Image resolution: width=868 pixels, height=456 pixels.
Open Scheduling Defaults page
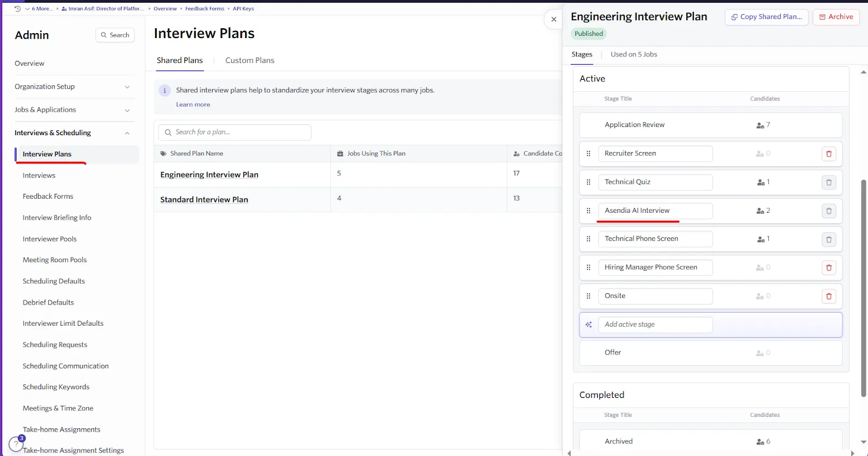(54, 281)
